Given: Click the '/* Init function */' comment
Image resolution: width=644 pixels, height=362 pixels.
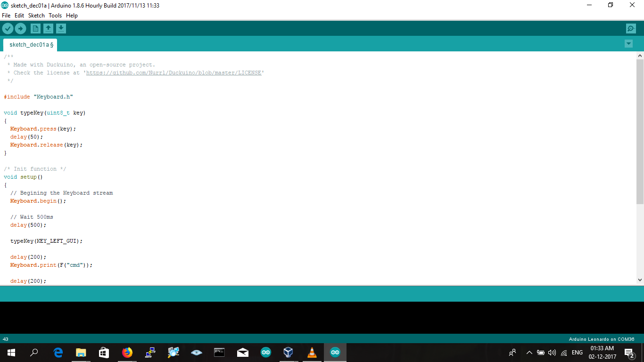Looking at the screenshot, I should 35,169.
